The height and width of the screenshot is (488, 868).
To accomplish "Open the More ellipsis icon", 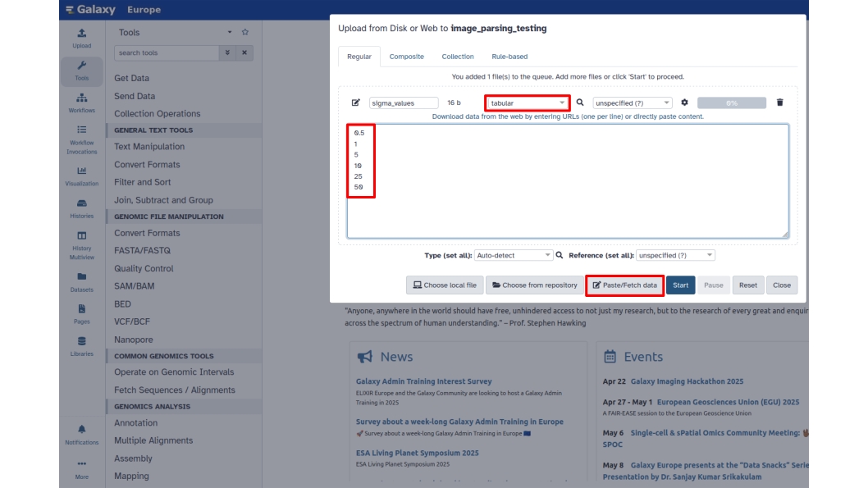I will pos(81,463).
